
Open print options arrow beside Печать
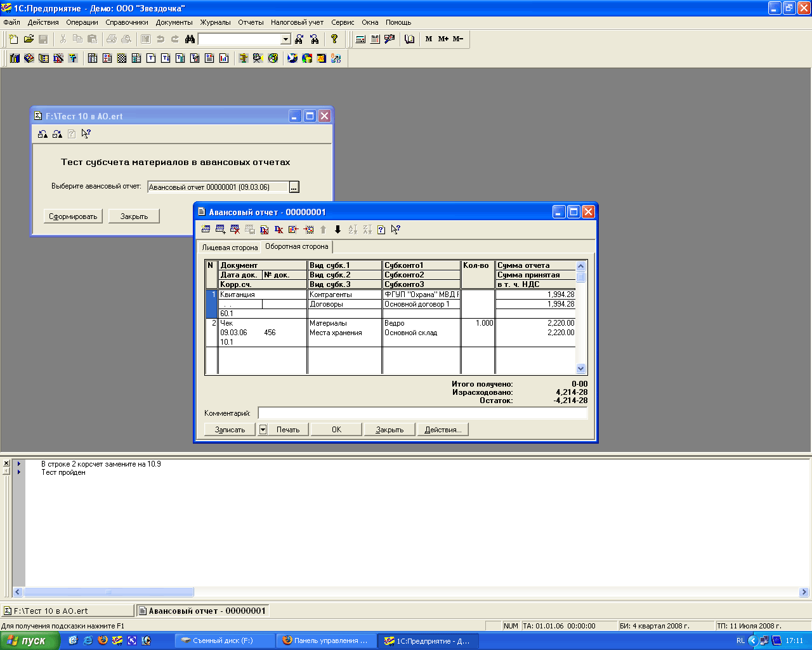[263, 430]
